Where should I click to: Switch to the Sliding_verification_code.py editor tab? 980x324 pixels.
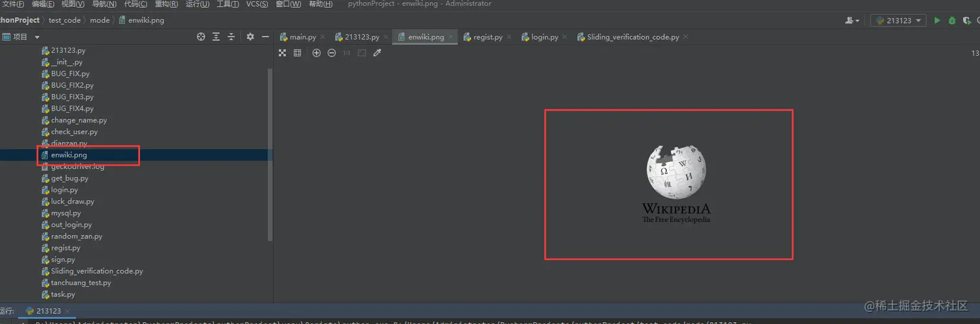click(x=633, y=37)
